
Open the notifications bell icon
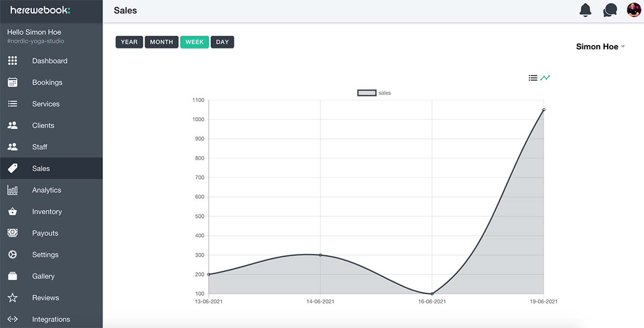click(586, 10)
